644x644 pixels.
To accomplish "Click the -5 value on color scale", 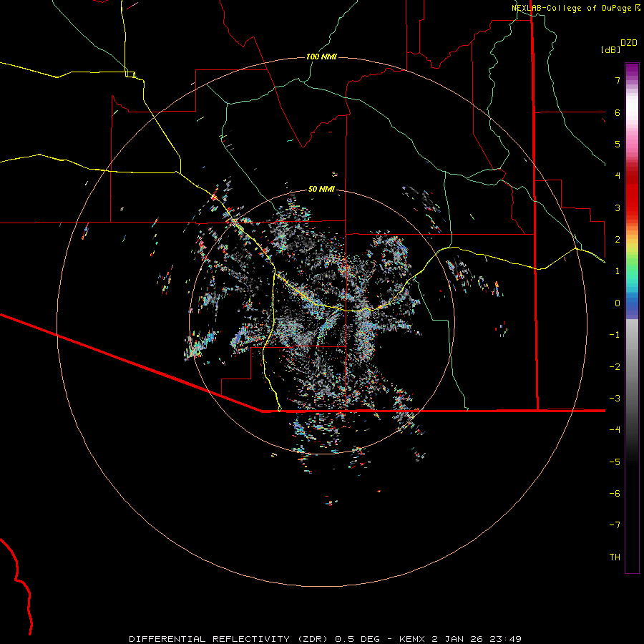I will 615,462.
